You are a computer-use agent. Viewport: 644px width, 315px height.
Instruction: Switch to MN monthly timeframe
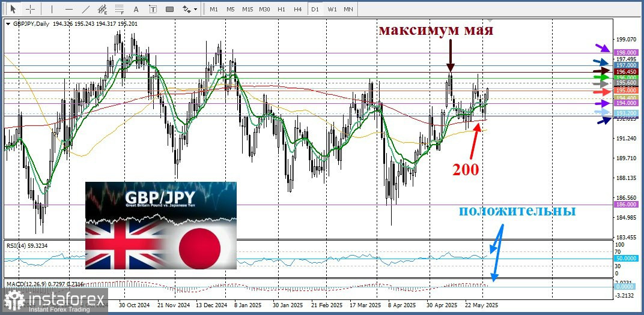pyautogui.click(x=348, y=8)
